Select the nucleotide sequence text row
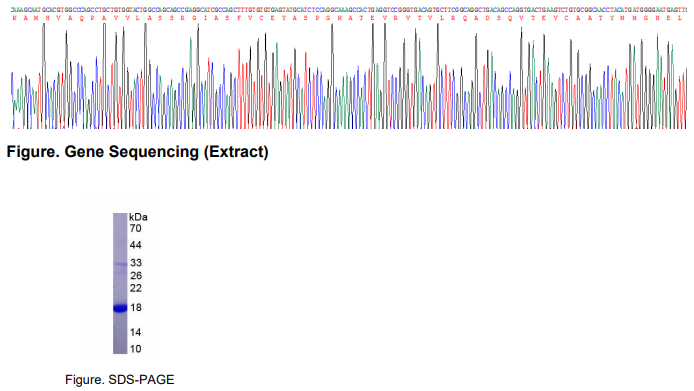This screenshot has width=694, height=391. (x=349, y=9)
